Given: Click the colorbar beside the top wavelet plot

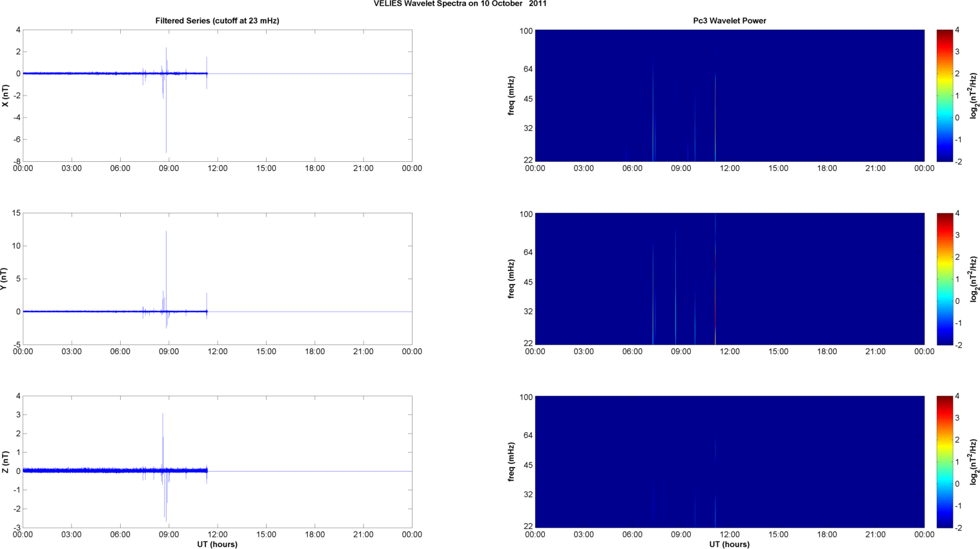Looking at the screenshot, I should 944,95.
